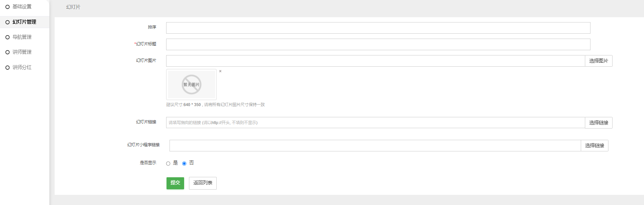
Task: Select the 是 radio button for 是否显示
Action: coord(168,163)
